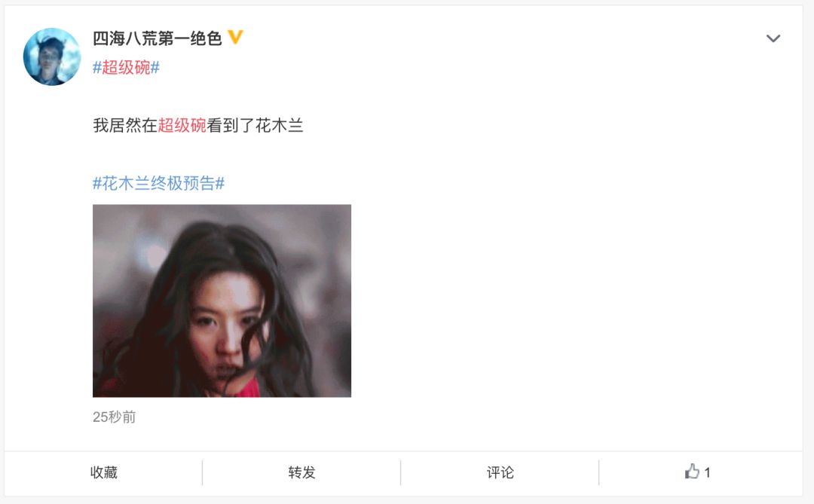The height and width of the screenshot is (504, 814).
Task: Click the words 看到了花木兰 in the post
Action: point(255,126)
